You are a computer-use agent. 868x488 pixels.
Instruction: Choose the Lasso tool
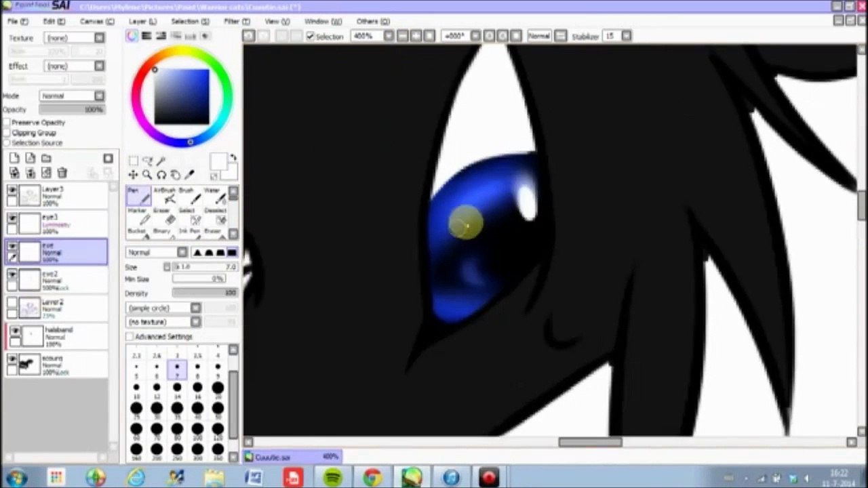147,161
